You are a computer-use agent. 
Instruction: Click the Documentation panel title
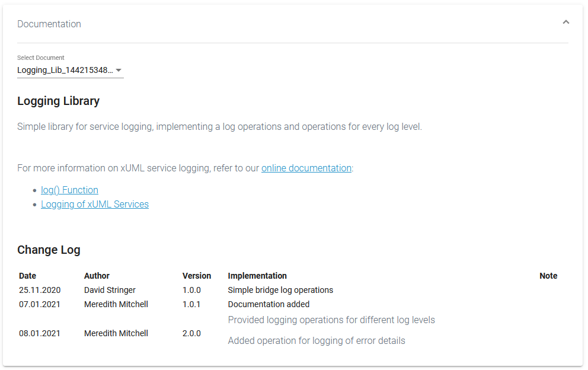click(49, 24)
